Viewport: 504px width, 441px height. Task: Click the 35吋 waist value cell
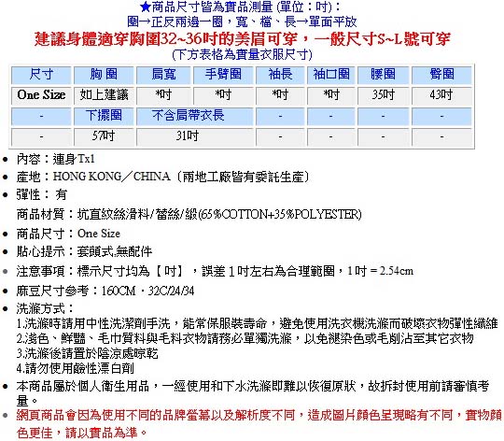coord(384,95)
